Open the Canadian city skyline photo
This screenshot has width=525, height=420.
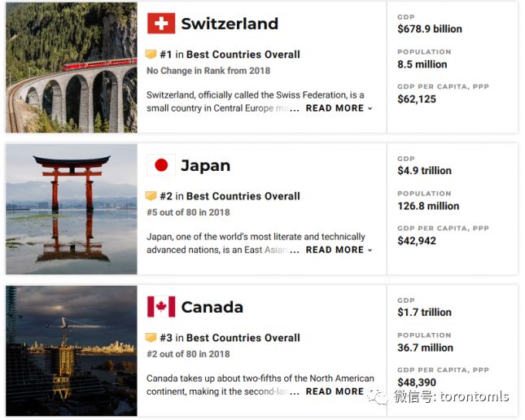click(x=72, y=351)
